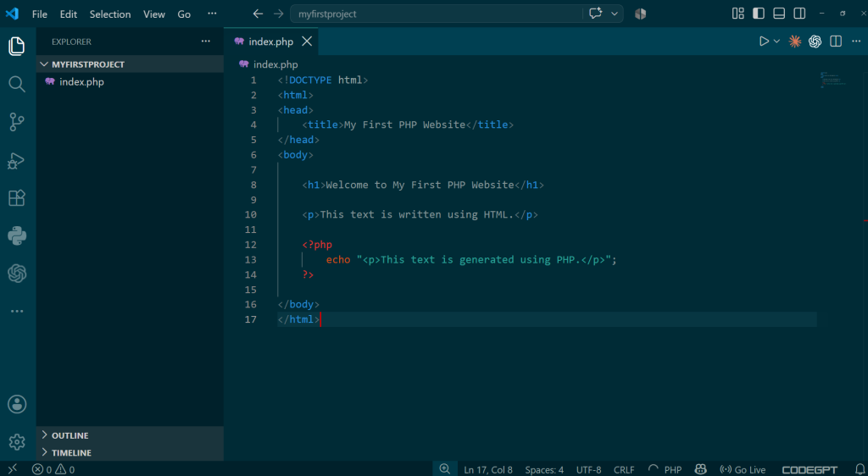Open Copilot status icon in status bar

coord(700,469)
